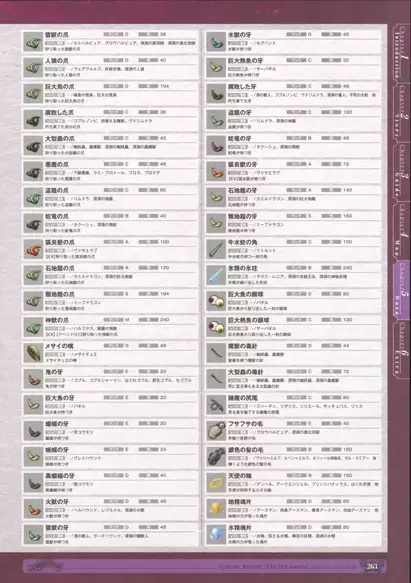Click the 大型蟲の毒針 item title
The width and height of the screenshot is (411, 583).
point(245,372)
